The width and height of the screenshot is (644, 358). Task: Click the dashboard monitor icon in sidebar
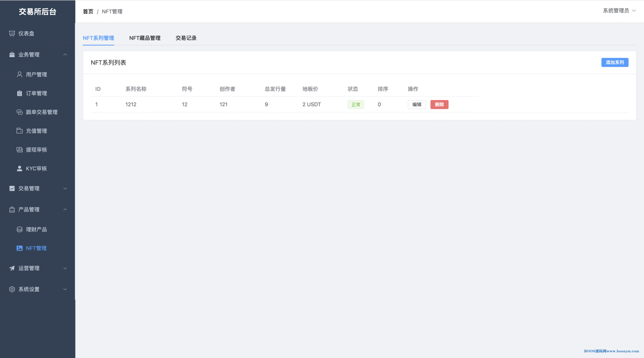click(x=12, y=33)
